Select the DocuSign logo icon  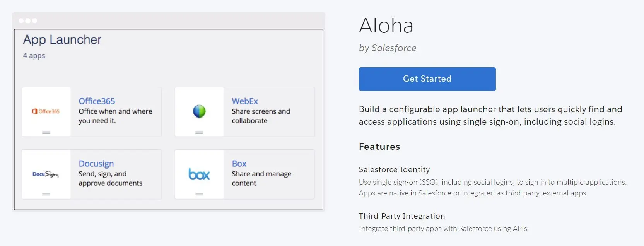point(46,174)
